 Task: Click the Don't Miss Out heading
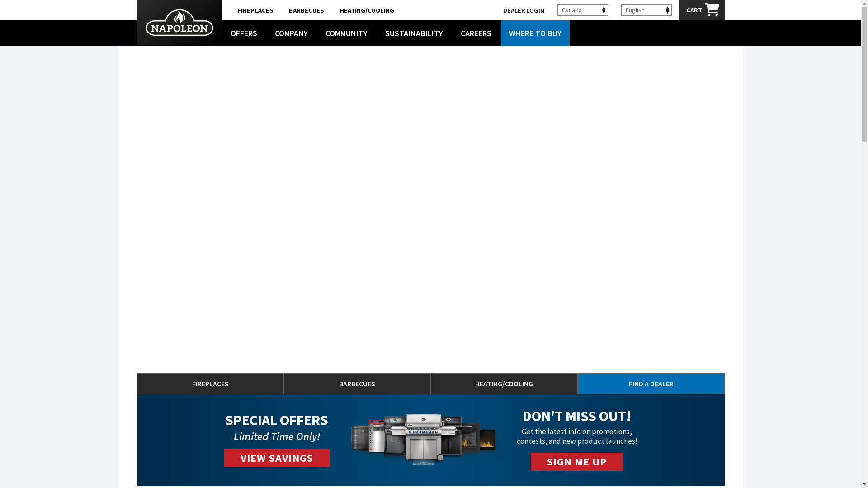[576, 416]
